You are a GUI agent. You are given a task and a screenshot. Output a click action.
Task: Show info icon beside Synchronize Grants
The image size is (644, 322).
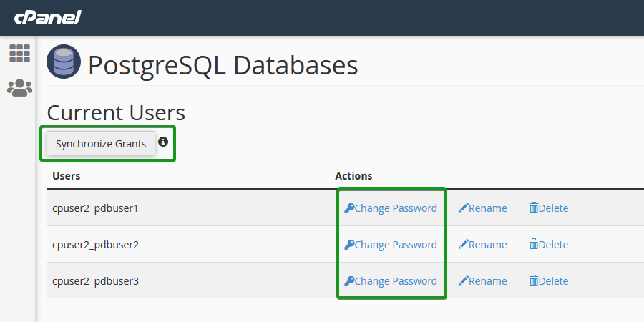(x=163, y=142)
